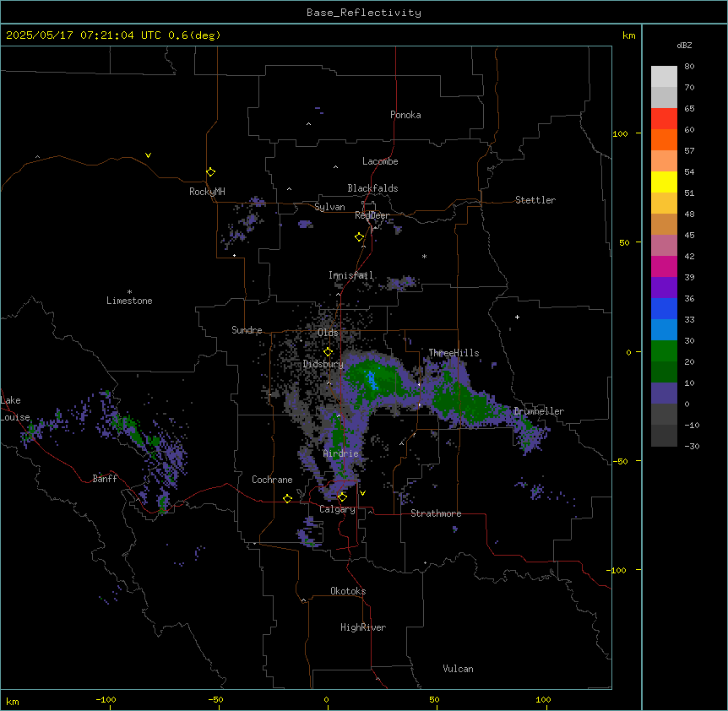The height and width of the screenshot is (711, 728).
Task: Click the Calgary city label
Action: click(x=337, y=509)
